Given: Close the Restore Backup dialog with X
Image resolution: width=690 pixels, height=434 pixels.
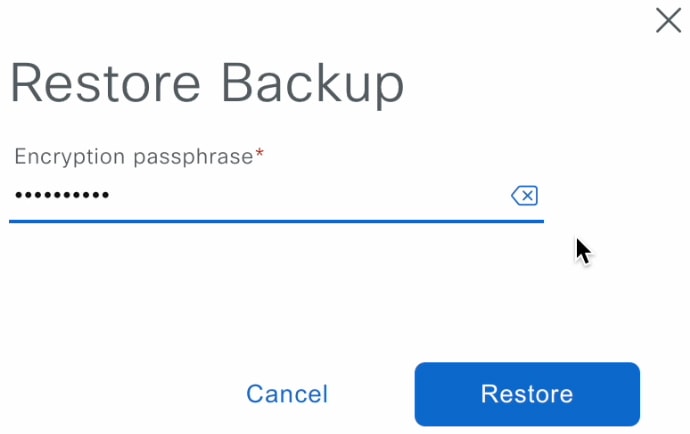Looking at the screenshot, I should coord(668,20).
